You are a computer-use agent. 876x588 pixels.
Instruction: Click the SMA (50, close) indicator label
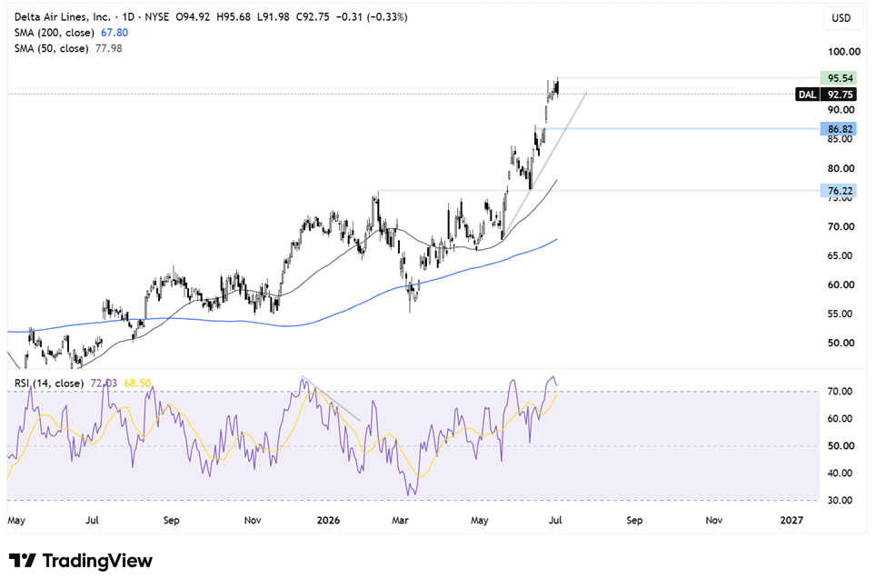(52, 48)
